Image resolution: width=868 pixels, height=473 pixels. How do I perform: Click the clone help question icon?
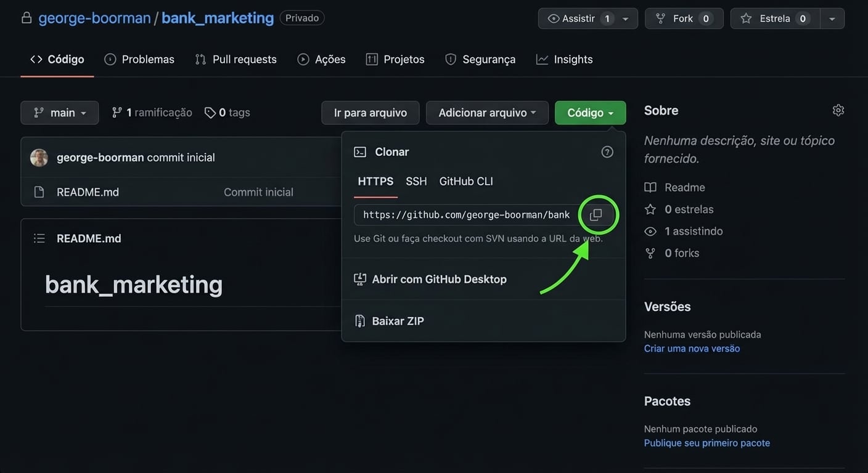point(607,152)
